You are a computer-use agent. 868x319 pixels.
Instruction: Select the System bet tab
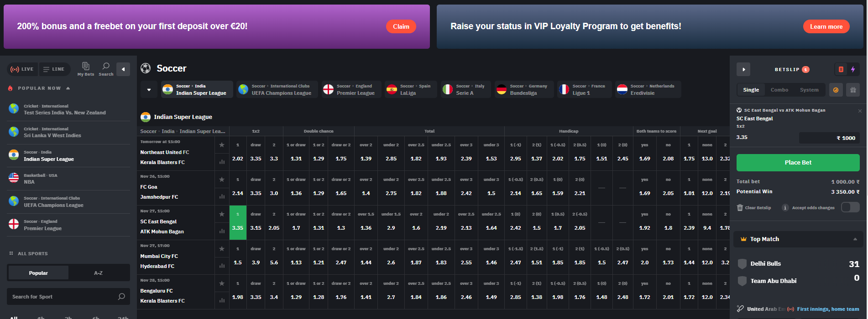point(809,90)
